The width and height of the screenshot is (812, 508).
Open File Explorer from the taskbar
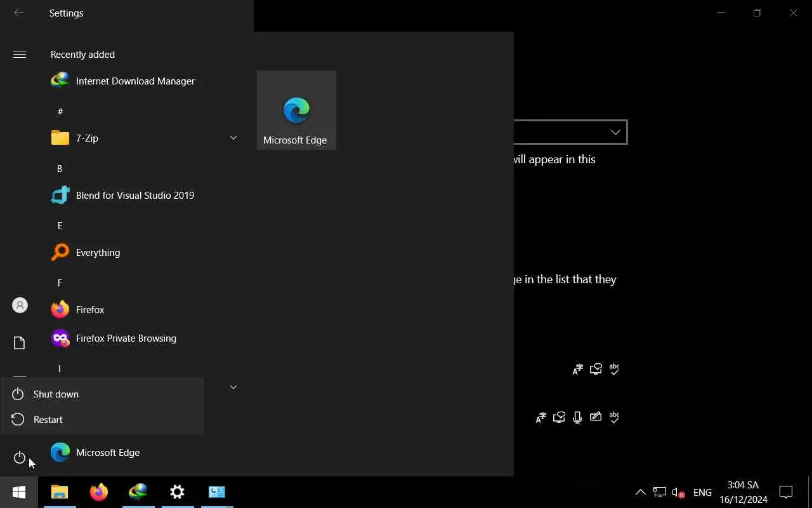click(60, 492)
